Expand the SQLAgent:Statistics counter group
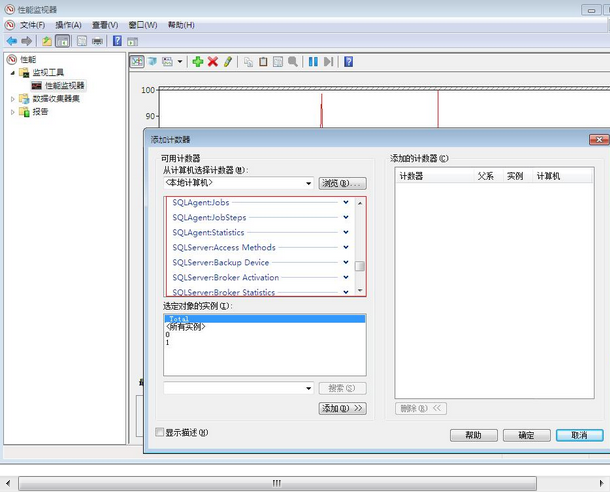 346,232
